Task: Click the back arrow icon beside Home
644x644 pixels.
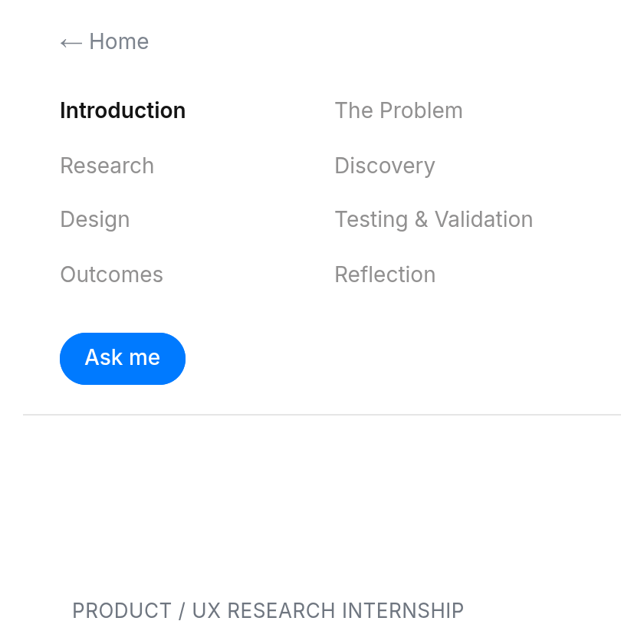Action: [71, 43]
